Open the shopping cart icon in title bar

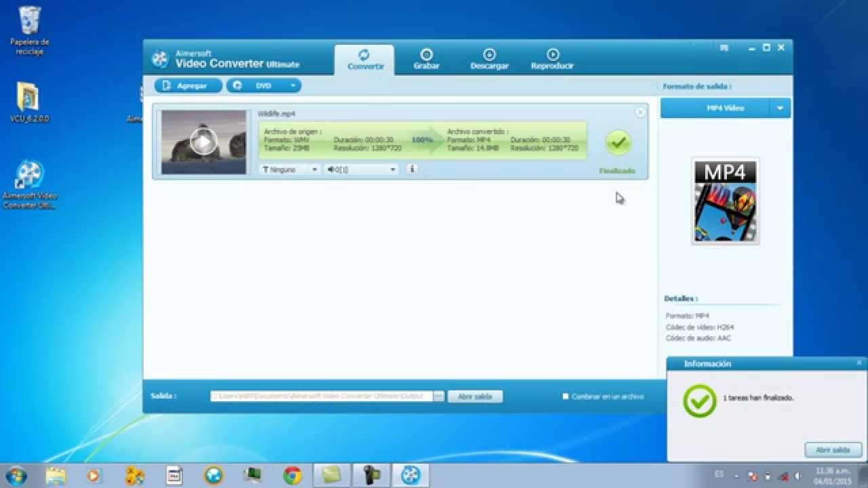(x=724, y=48)
